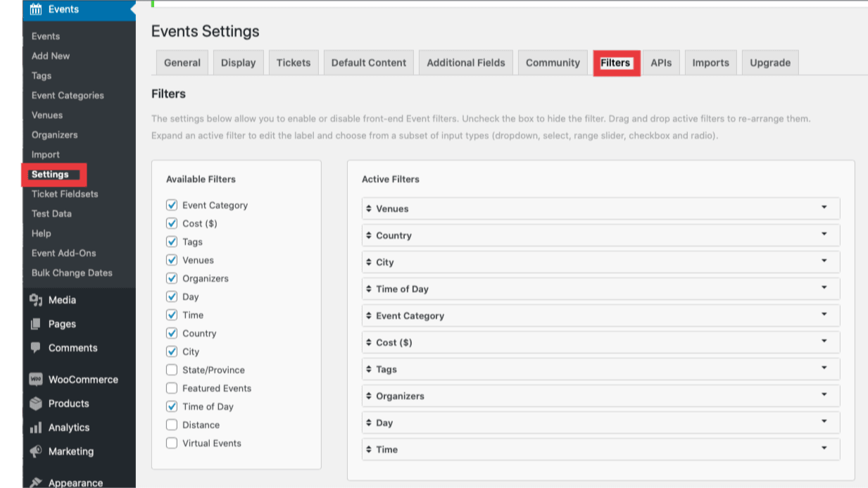Expand the Event Category filter arrow
The image size is (868, 488).
(x=824, y=315)
